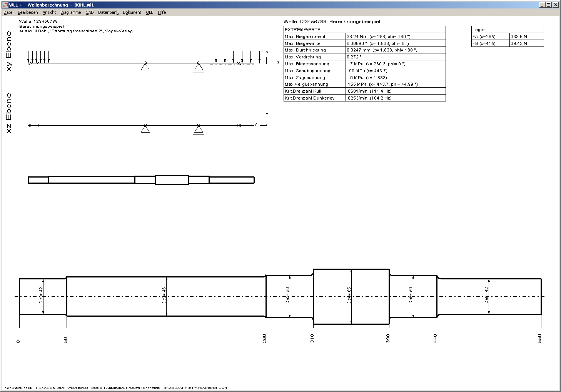Open the Datenbank menu
The height and width of the screenshot is (392, 561).
108,12
